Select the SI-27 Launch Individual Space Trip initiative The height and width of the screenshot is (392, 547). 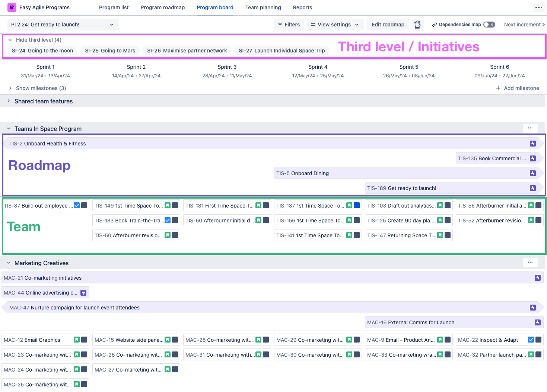coord(282,51)
